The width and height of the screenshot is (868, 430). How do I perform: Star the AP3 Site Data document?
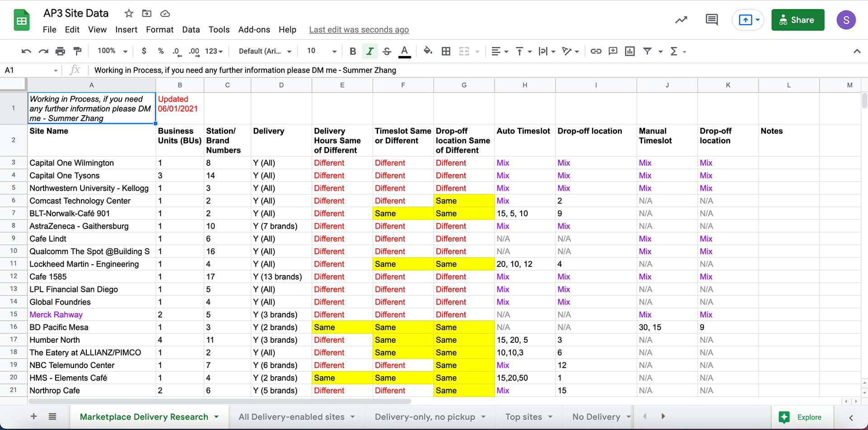click(129, 14)
